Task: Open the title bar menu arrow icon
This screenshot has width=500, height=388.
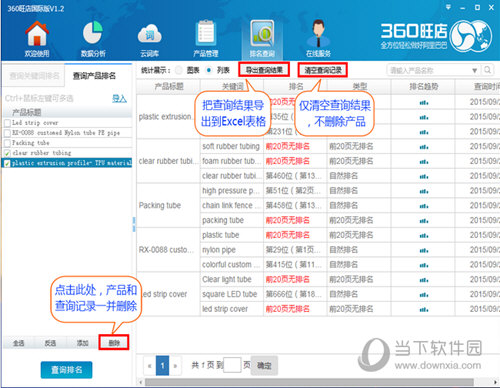Action: [448, 7]
